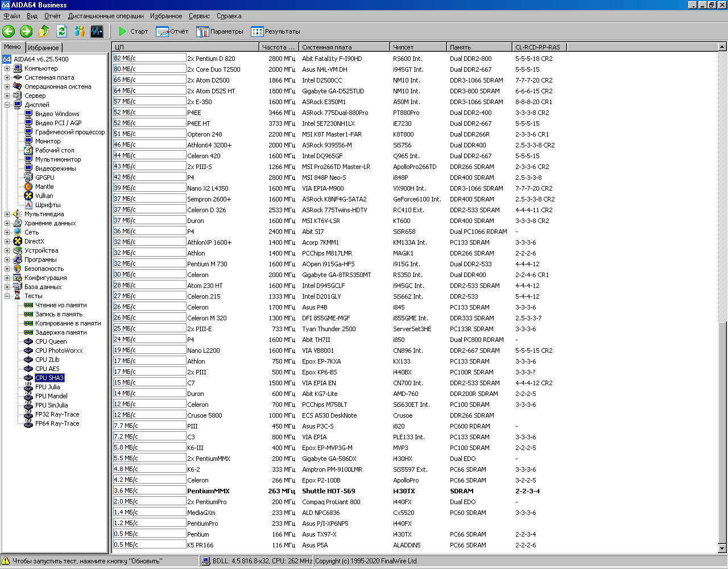Open the Сервис menu
728x569 pixels.
199,16
